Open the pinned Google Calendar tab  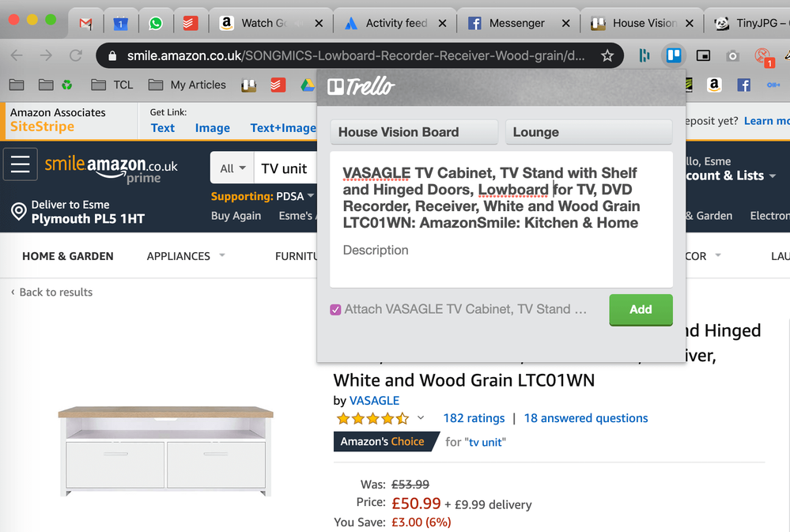[x=120, y=23]
